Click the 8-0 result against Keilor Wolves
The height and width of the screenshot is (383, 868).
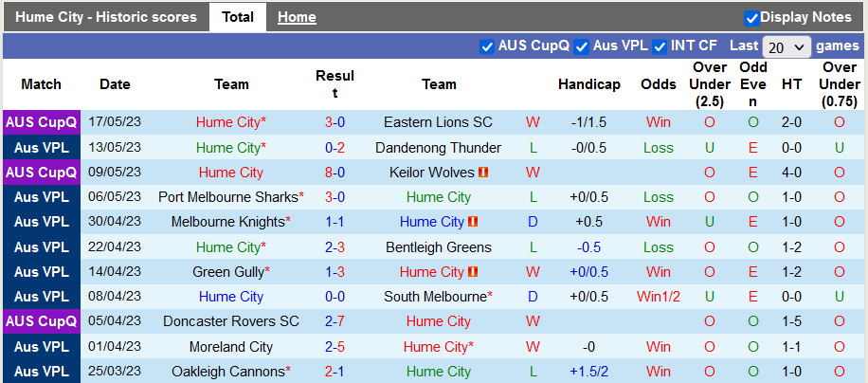335,173
